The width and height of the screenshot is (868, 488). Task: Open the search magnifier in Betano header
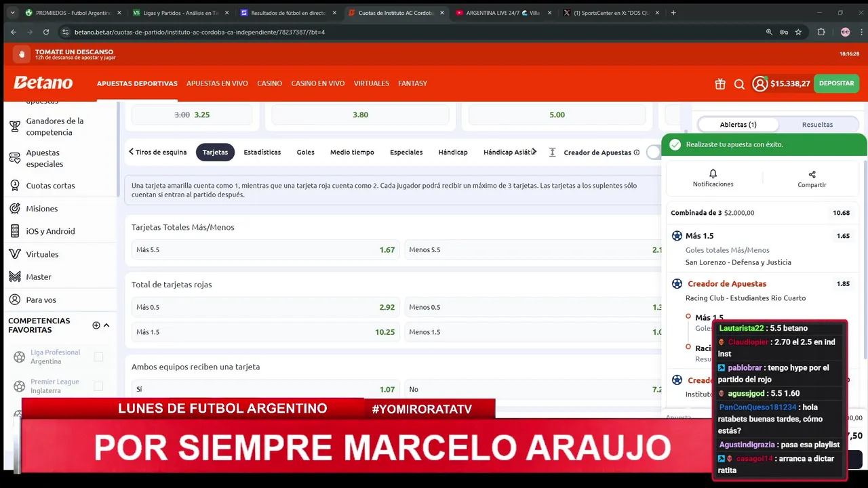coord(739,84)
